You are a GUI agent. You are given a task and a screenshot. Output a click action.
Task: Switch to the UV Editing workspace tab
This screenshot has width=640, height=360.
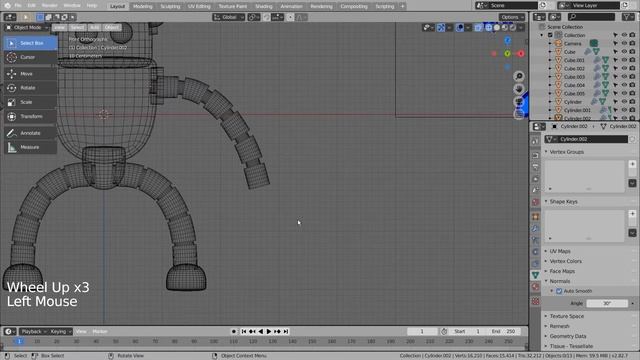tap(199, 6)
